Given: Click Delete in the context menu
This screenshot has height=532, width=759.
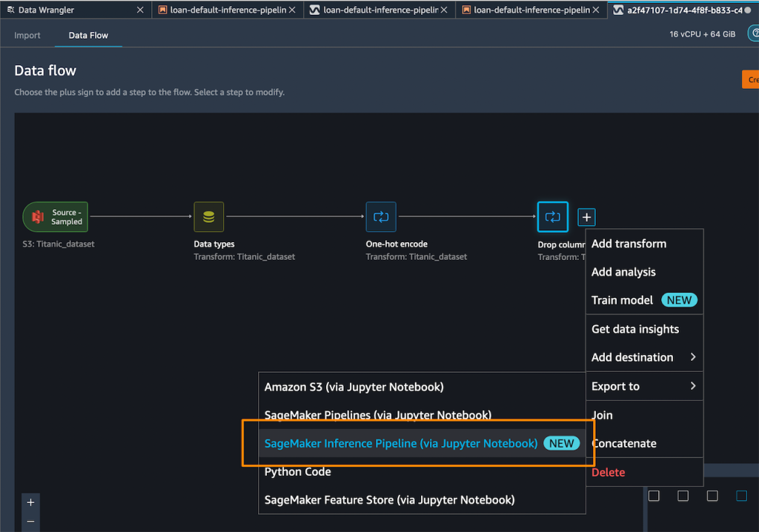Looking at the screenshot, I should pyautogui.click(x=644, y=473).
